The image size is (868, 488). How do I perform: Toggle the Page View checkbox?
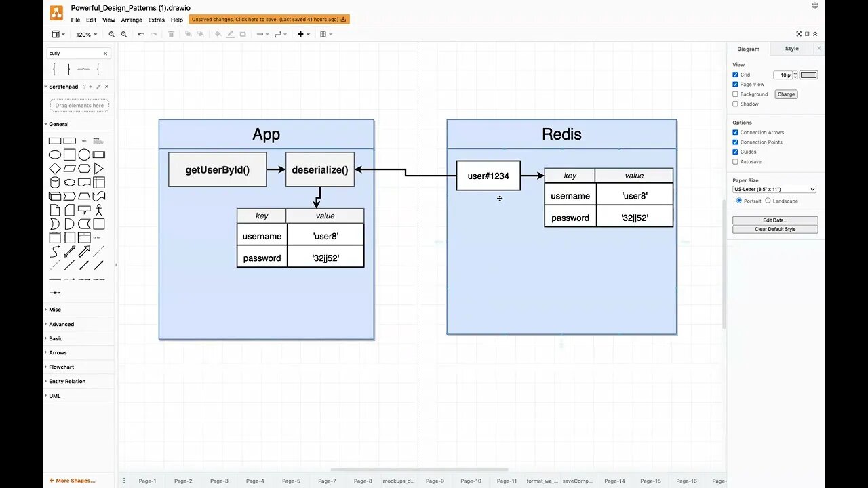point(735,85)
